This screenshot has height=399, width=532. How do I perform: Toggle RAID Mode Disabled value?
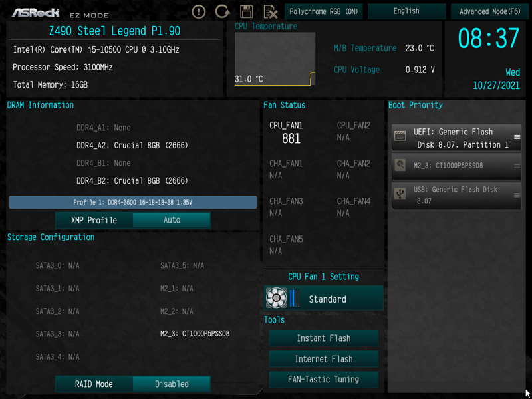pyautogui.click(x=172, y=384)
